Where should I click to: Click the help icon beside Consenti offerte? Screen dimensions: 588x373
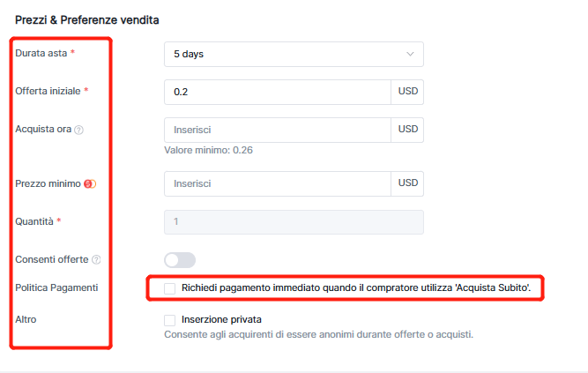pyautogui.click(x=96, y=260)
